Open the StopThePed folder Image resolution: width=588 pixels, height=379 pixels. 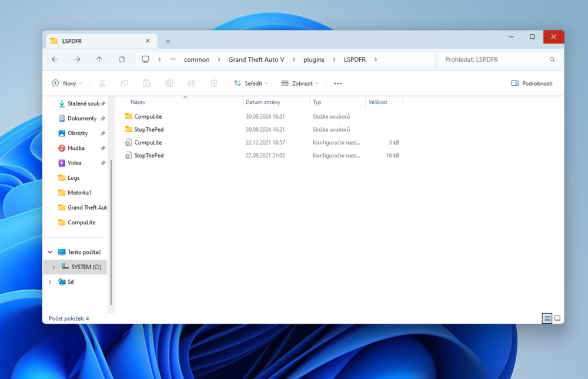[148, 129]
